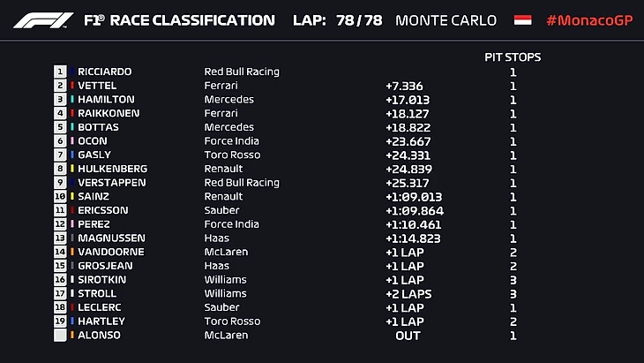The height and width of the screenshot is (363, 644).
Task: Select the position 5 box beside Bottas
Action: pos(60,127)
